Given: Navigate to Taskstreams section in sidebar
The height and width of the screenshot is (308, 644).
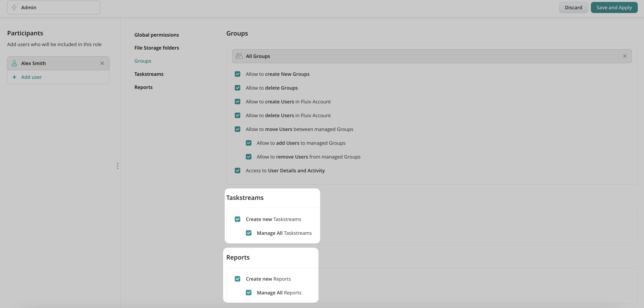Looking at the screenshot, I should [149, 74].
